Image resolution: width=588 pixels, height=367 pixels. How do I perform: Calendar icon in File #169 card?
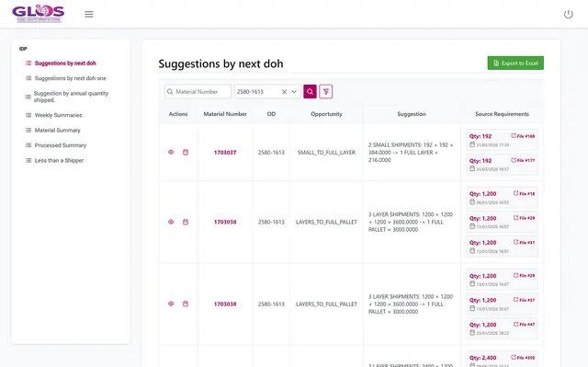click(x=472, y=144)
